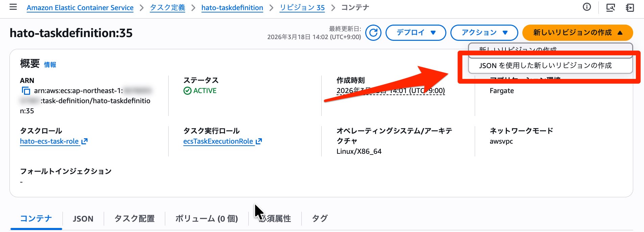Click the info circle icon in header
The width and height of the screenshot is (644, 232).
[587, 7]
